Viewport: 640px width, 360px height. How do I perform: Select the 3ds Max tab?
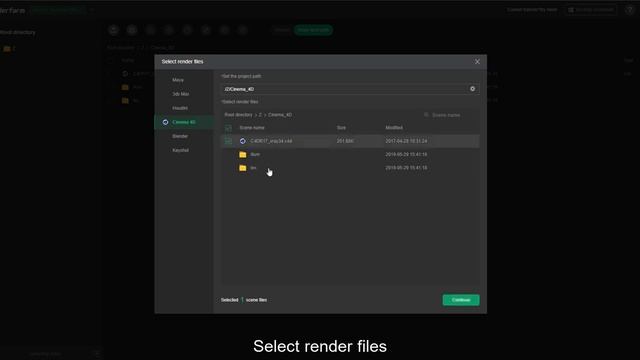tap(180, 94)
